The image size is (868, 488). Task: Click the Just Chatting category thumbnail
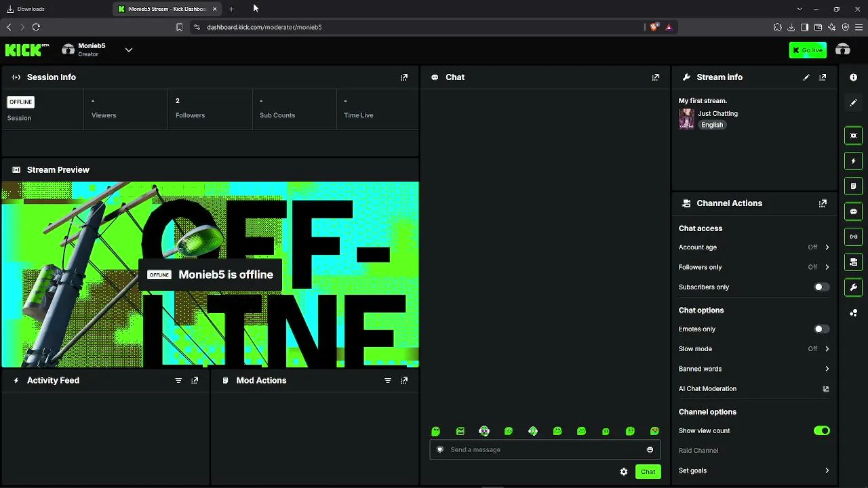pos(686,119)
